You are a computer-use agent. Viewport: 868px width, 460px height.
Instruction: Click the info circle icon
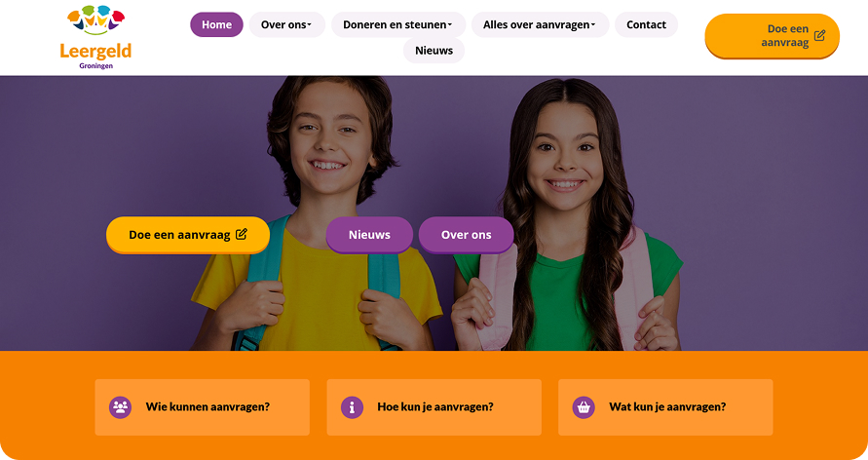click(x=352, y=407)
